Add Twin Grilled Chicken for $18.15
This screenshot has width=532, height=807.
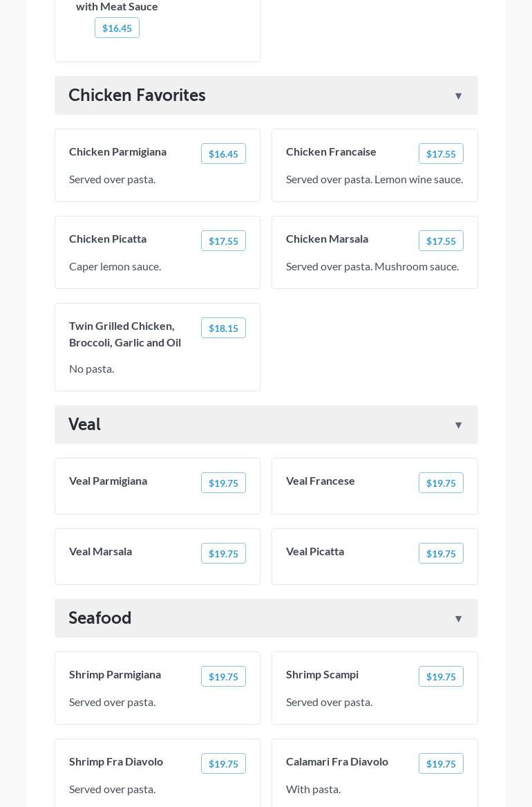click(223, 328)
